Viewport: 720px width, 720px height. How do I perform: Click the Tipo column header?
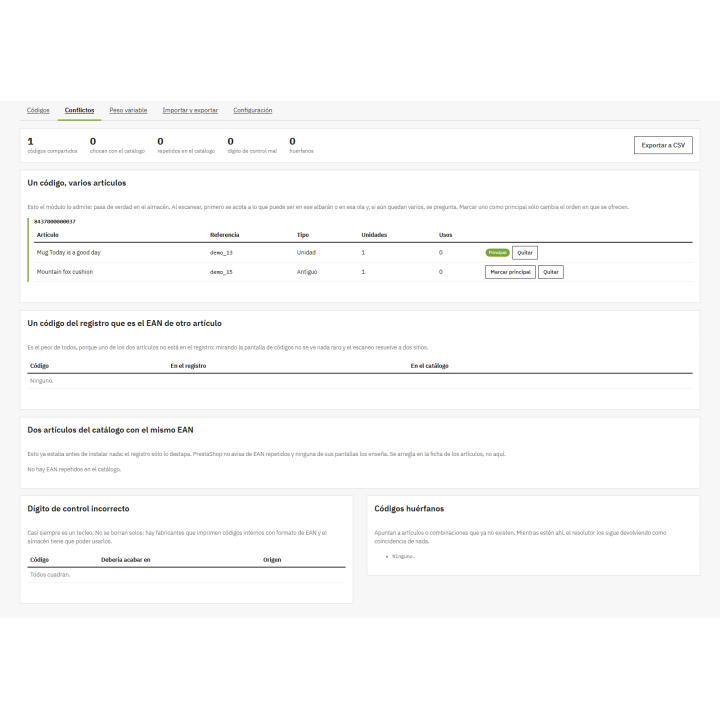pyautogui.click(x=303, y=235)
